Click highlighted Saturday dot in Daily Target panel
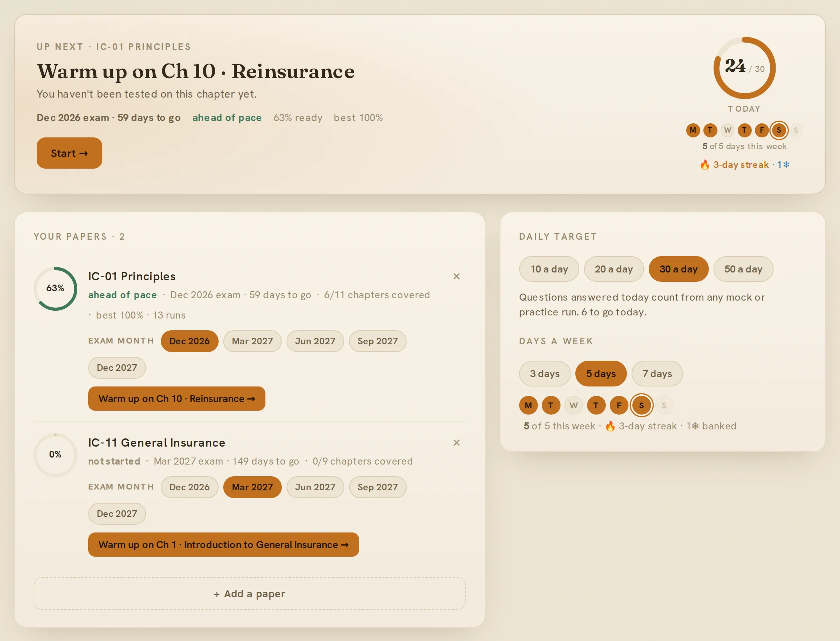Screen dimensions: 840x641 click(x=642, y=405)
